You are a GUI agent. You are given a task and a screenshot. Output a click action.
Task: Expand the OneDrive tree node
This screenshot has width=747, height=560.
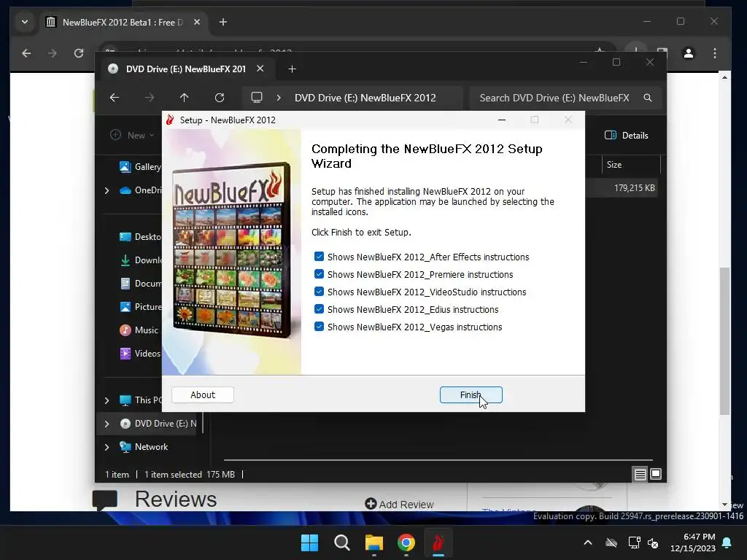pyautogui.click(x=107, y=190)
